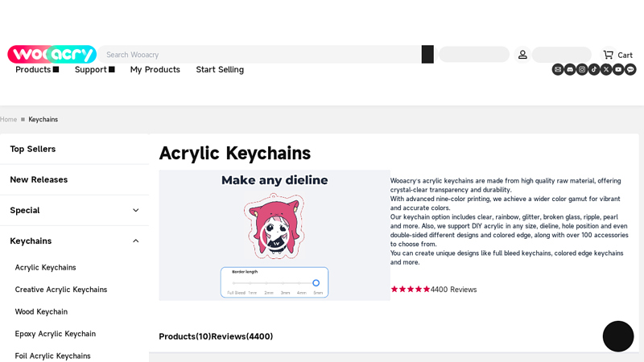Open the YouTube social icon
The width and height of the screenshot is (644, 362).
[618, 69]
